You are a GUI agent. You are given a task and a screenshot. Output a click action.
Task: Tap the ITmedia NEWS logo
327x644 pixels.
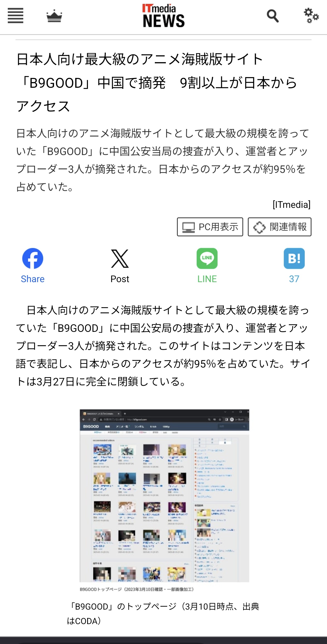(163, 16)
